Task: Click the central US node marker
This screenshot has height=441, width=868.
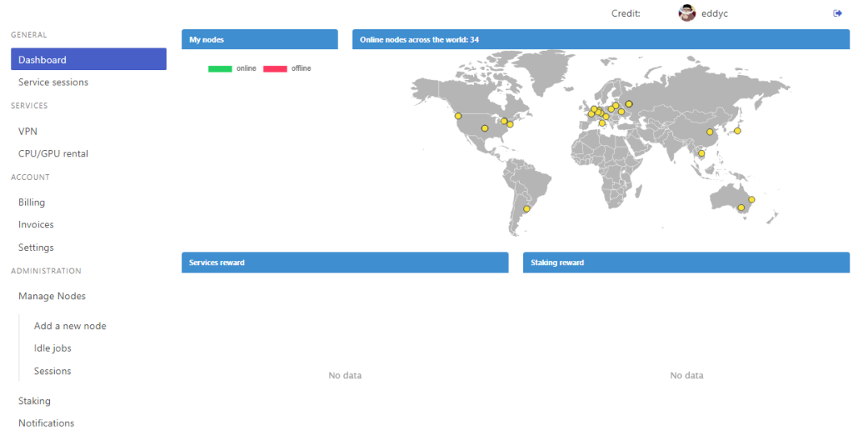Action: 484,128
